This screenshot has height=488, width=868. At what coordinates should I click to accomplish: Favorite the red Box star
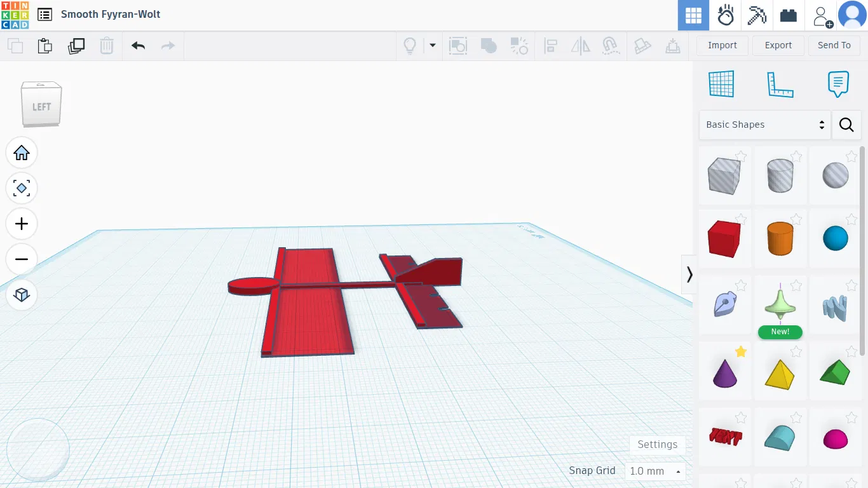pos(741,220)
